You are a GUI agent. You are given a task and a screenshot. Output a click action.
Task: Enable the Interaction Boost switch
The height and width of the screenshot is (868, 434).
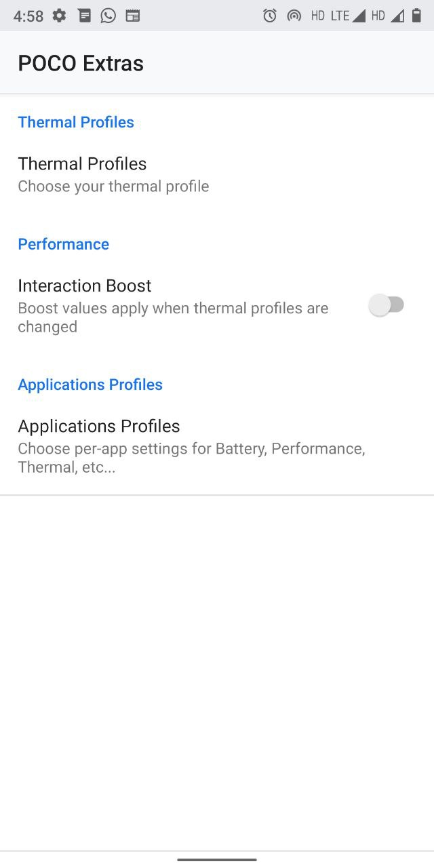click(x=387, y=305)
